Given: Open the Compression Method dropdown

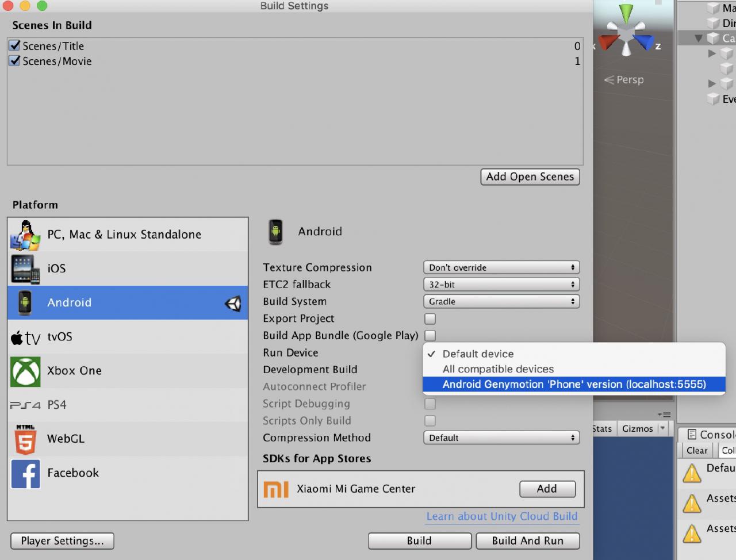Looking at the screenshot, I should 501,438.
